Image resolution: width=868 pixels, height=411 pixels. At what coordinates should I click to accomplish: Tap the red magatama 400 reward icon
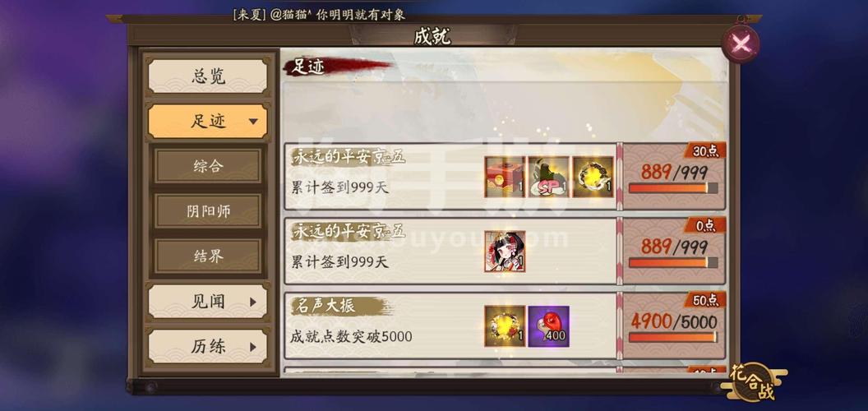(548, 326)
